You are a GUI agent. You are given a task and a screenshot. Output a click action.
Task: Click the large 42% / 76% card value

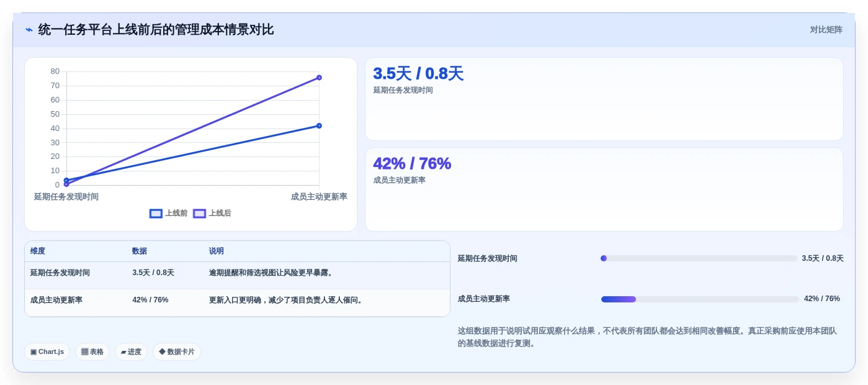412,163
